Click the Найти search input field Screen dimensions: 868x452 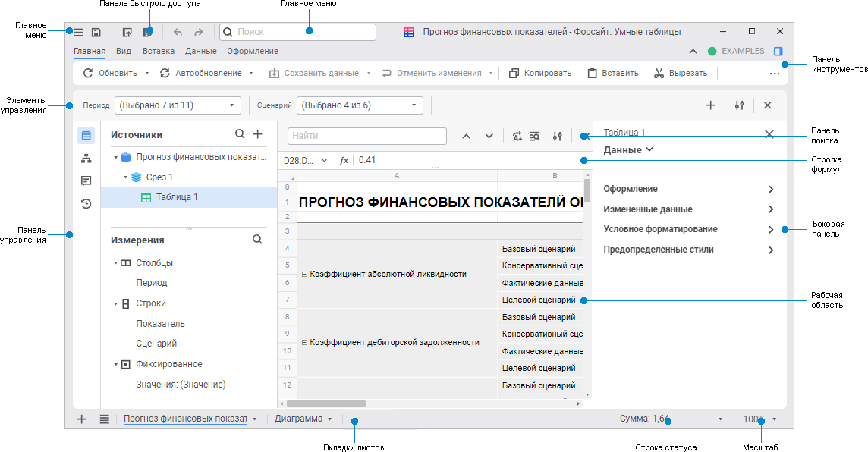pos(367,136)
